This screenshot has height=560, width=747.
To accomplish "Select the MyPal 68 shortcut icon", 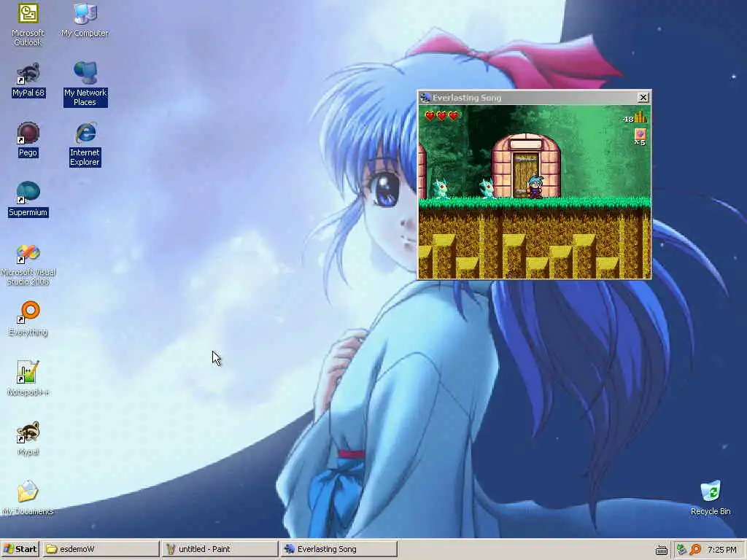I will [28, 80].
